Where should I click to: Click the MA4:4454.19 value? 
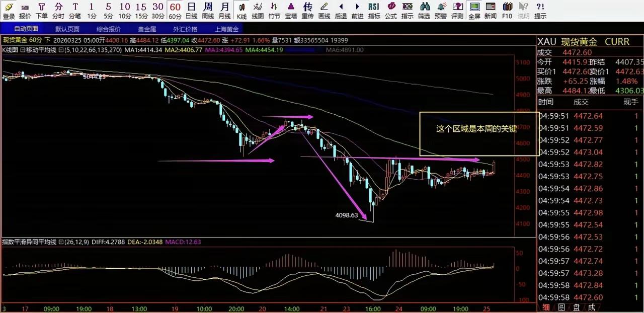265,50
